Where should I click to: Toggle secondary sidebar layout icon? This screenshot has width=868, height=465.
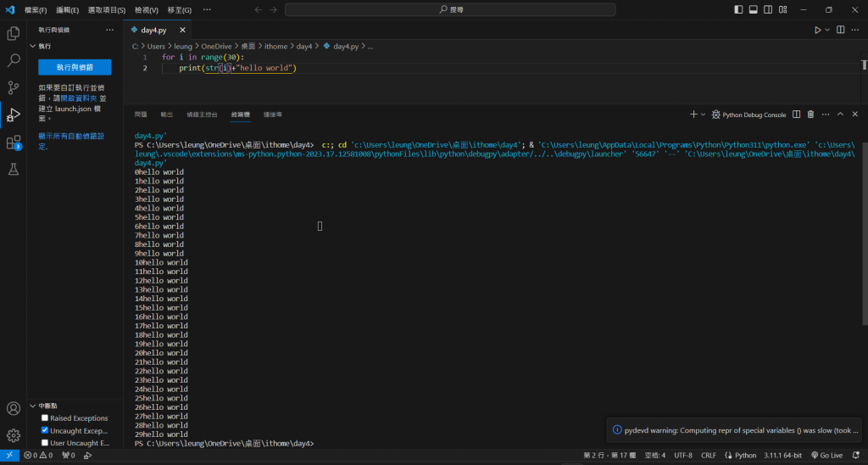(x=768, y=9)
